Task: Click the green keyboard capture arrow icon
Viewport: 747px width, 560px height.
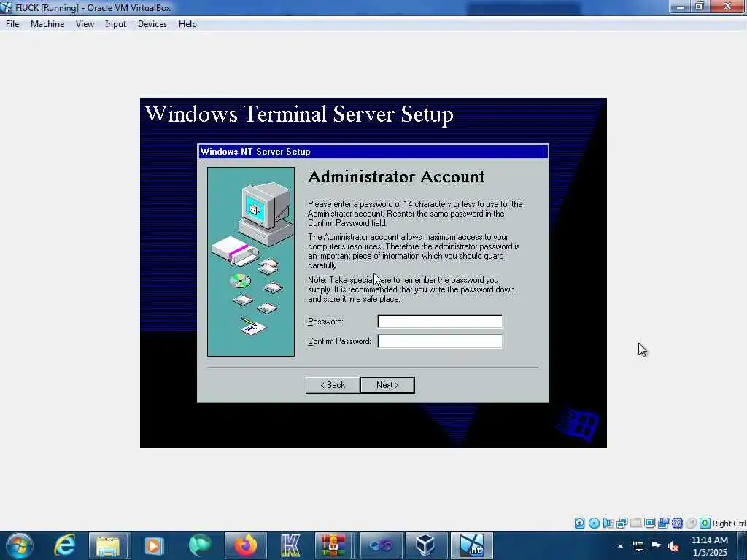Action: pyautogui.click(x=705, y=524)
